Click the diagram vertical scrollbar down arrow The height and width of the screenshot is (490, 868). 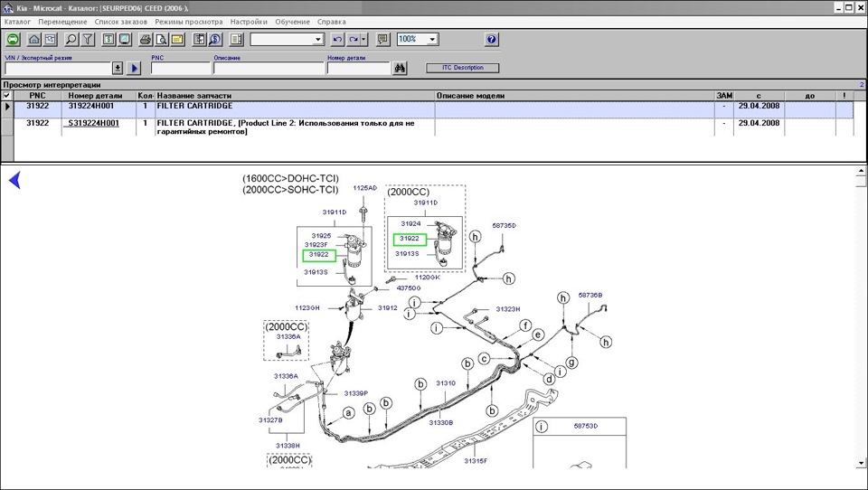pyautogui.click(x=861, y=463)
